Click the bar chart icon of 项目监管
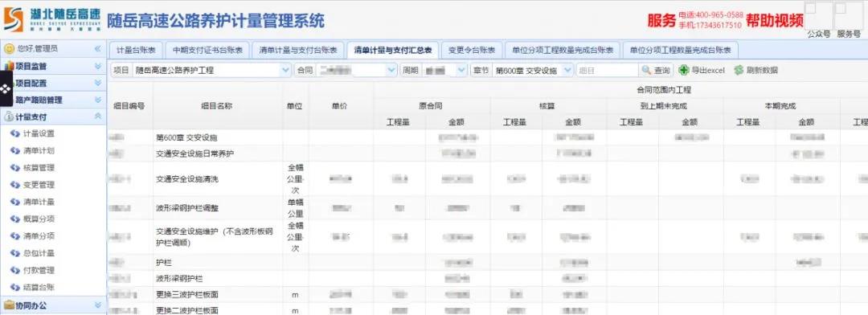Screen dimensions: 868x315 (9, 66)
